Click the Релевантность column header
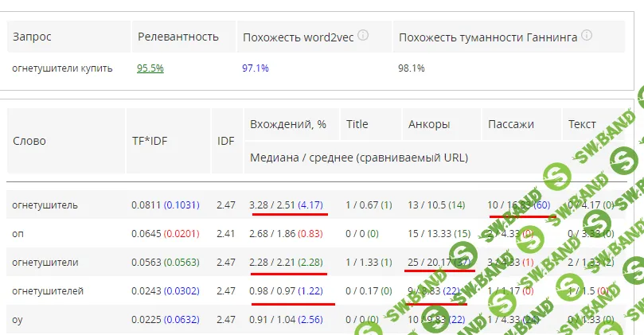The height and width of the screenshot is (335, 644). [178, 37]
